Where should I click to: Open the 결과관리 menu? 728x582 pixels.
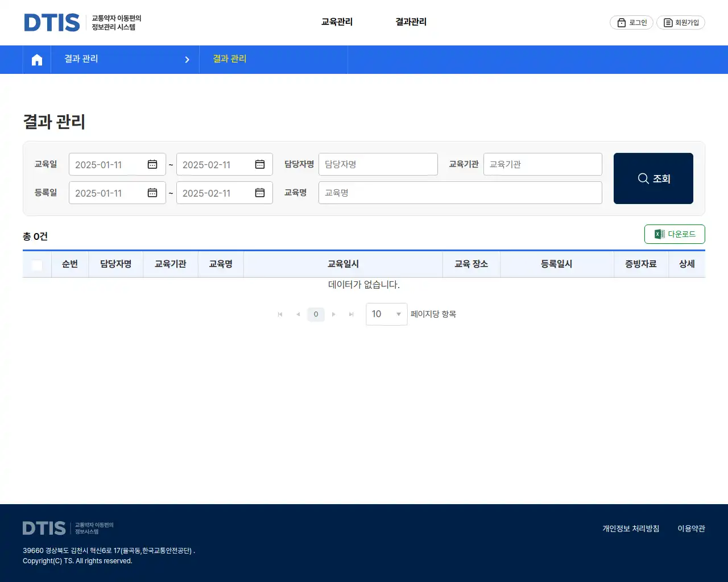point(411,22)
